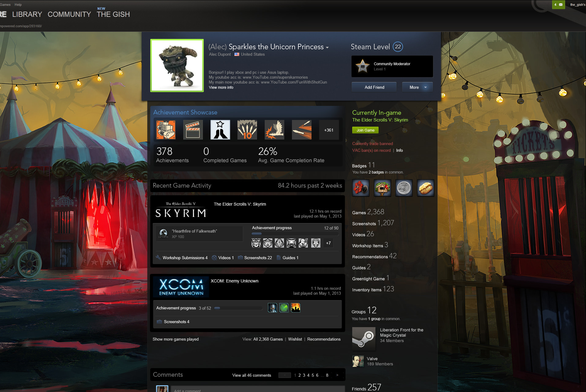Click View more info link

click(221, 88)
